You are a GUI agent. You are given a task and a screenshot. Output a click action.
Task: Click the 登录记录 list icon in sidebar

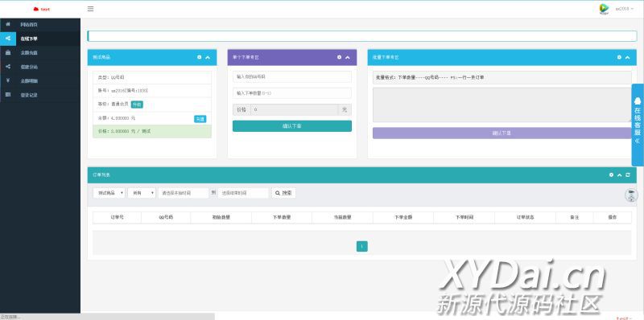point(8,94)
